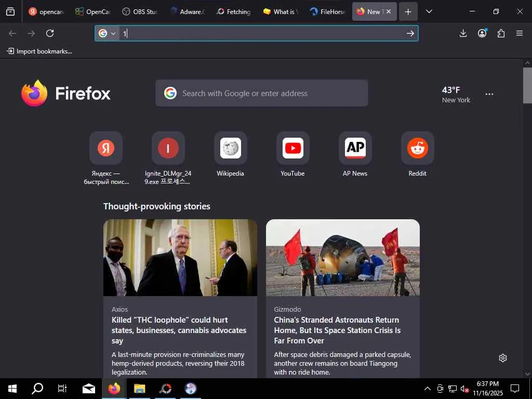Click the page vertical scrollbar thumb
Screen dimensions: 532x399
click(527, 85)
